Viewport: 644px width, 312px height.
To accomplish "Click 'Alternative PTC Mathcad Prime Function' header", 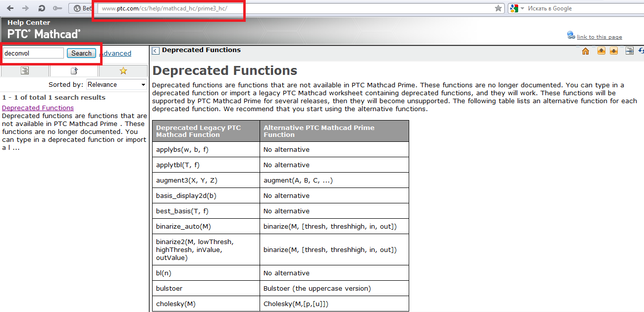I will click(x=334, y=131).
